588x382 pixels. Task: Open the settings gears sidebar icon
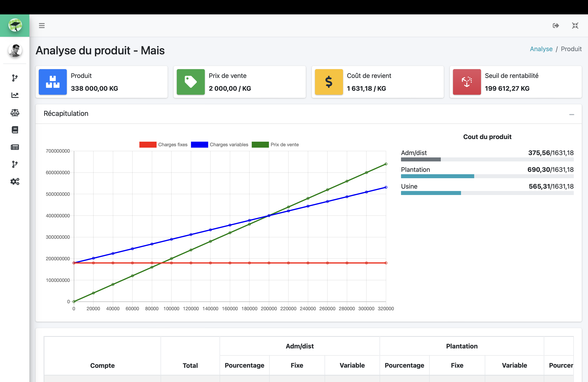click(x=15, y=182)
